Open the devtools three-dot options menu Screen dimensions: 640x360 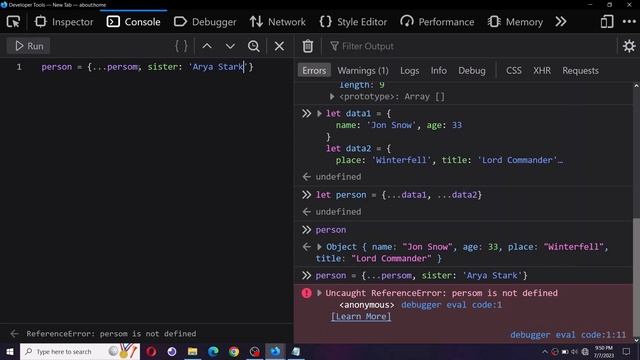629,22
